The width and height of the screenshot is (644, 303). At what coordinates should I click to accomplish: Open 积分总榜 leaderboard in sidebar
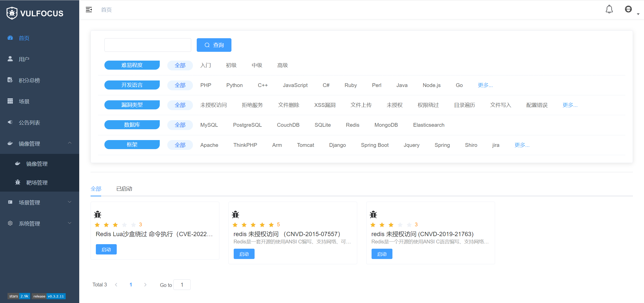[x=29, y=80]
